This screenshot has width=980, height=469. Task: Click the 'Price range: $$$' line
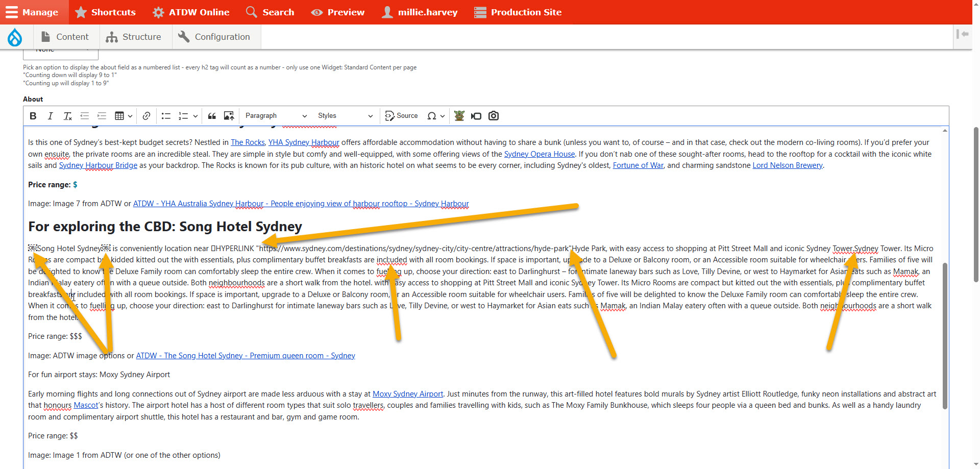(55, 336)
